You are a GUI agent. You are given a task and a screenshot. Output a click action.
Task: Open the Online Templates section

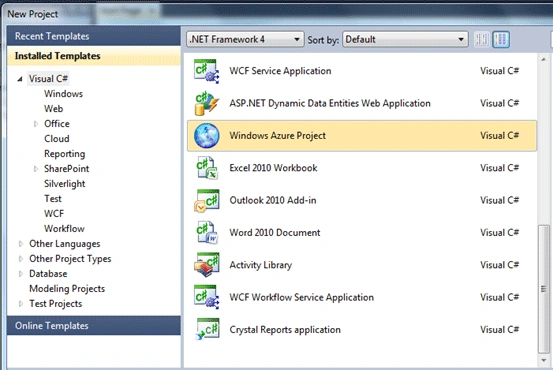point(93,326)
